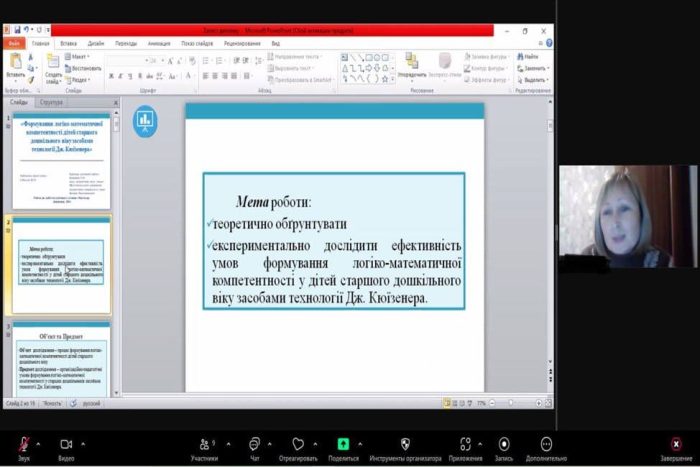Open the Дополнительно more options icon

pyautogui.click(x=546, y=443)
